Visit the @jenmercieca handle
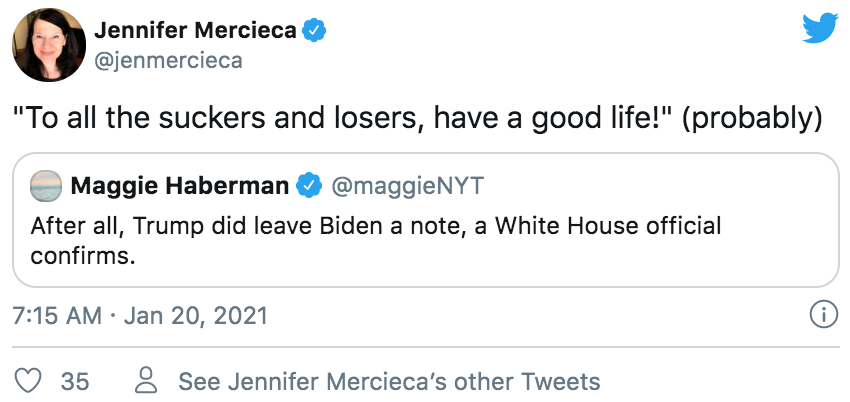The image size is (850, 402). pyautogui.click(x=168, y=60)
